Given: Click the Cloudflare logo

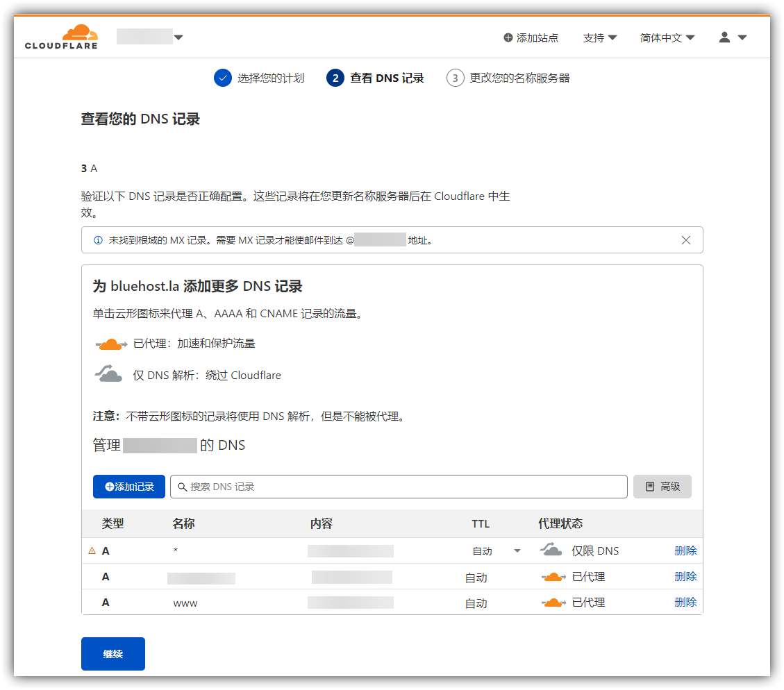Looking at the screenshot, I should (61, 37).
